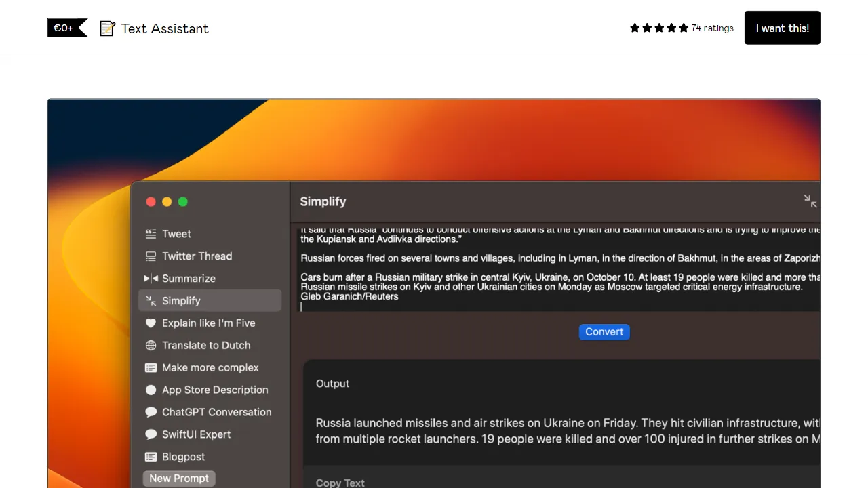The height and width of the screenshot is (488, 868).
Task: Click the simplified output text
Action: (x=568, y=431)
